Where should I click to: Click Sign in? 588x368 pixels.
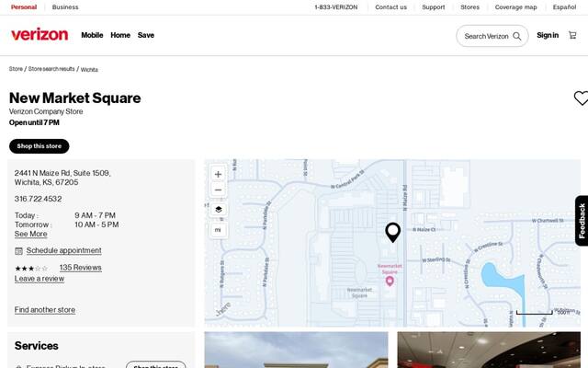548,35
